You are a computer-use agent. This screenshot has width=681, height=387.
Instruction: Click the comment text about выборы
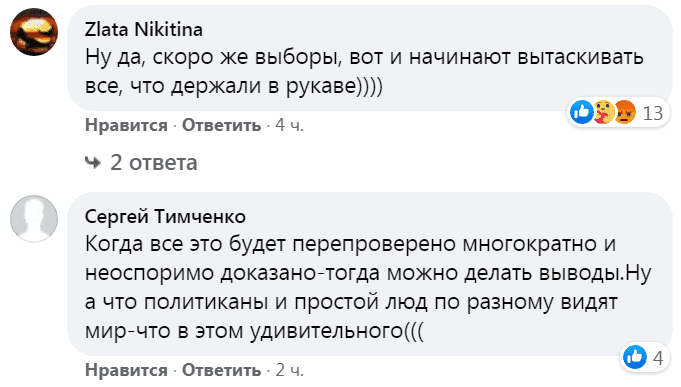click(364, 71)
